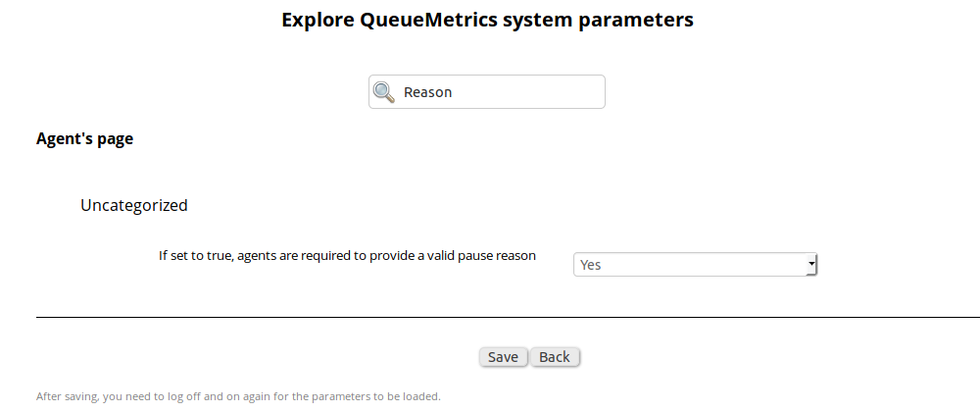
Task: Click the footer note about logging off
Action: (238, 397)
